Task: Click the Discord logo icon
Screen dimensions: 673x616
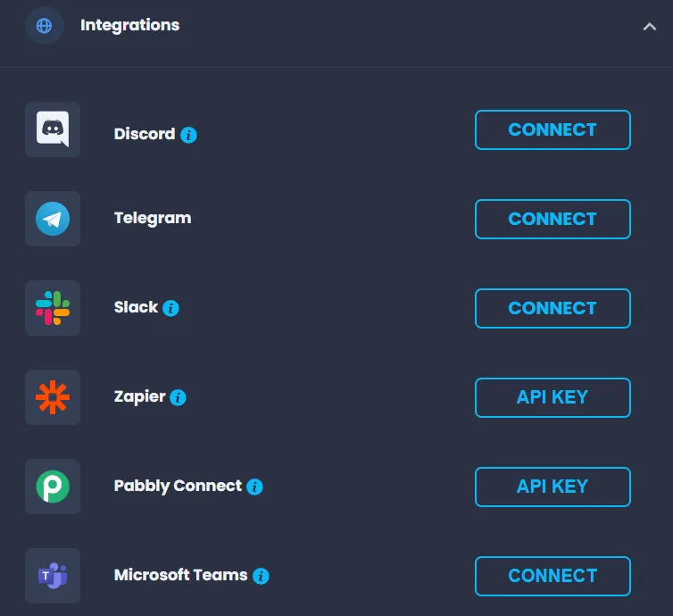Action: [53, 129]
